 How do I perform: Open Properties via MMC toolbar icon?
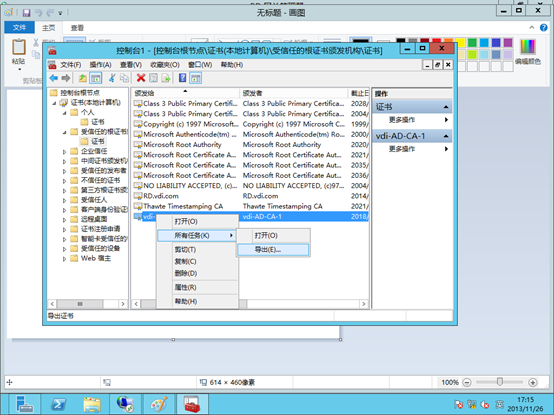153,78
